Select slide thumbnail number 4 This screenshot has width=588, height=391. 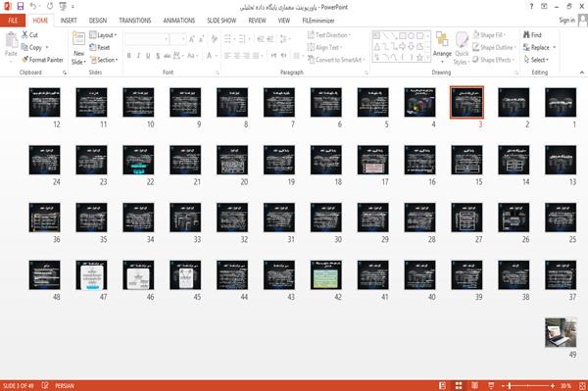point(419,102)
